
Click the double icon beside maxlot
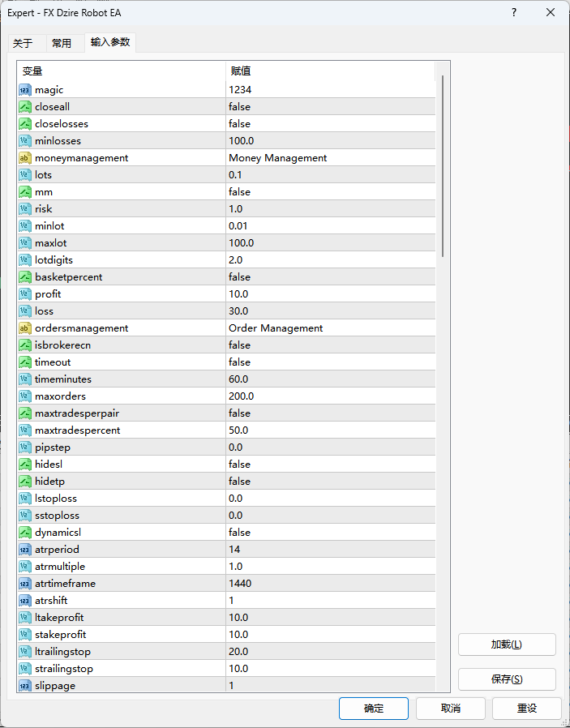24,243
